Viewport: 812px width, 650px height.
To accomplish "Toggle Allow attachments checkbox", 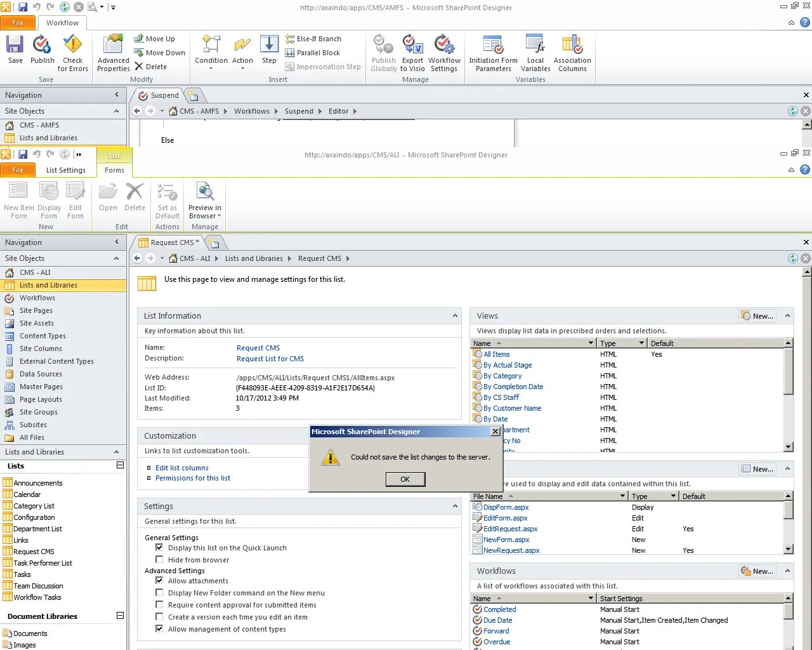I will click(159, 580).
